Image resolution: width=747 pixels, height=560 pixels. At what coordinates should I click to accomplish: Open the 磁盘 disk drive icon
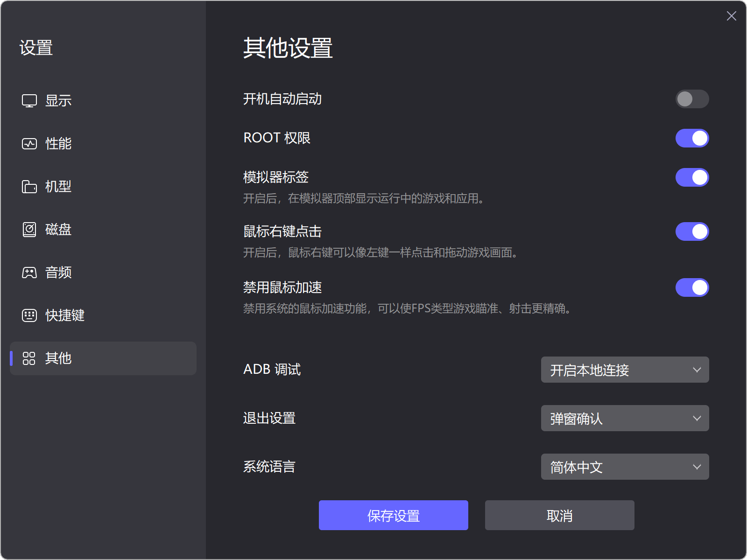point(29,229)
